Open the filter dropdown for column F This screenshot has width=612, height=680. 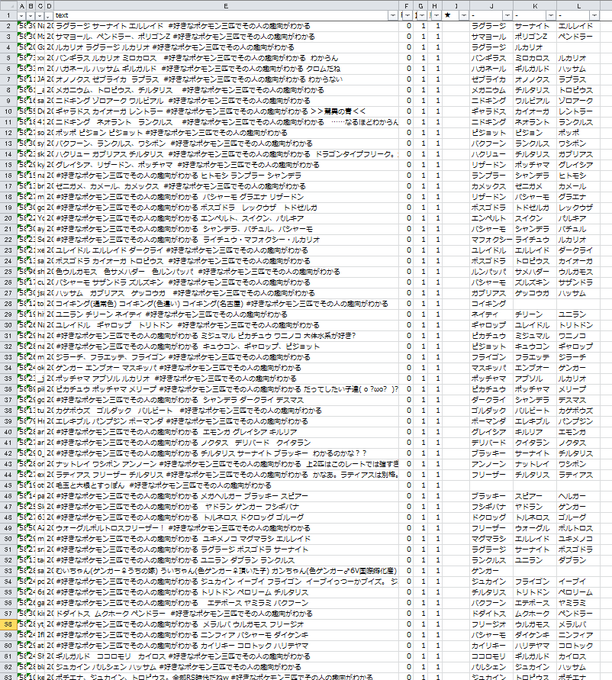click(x=408, y=16)
